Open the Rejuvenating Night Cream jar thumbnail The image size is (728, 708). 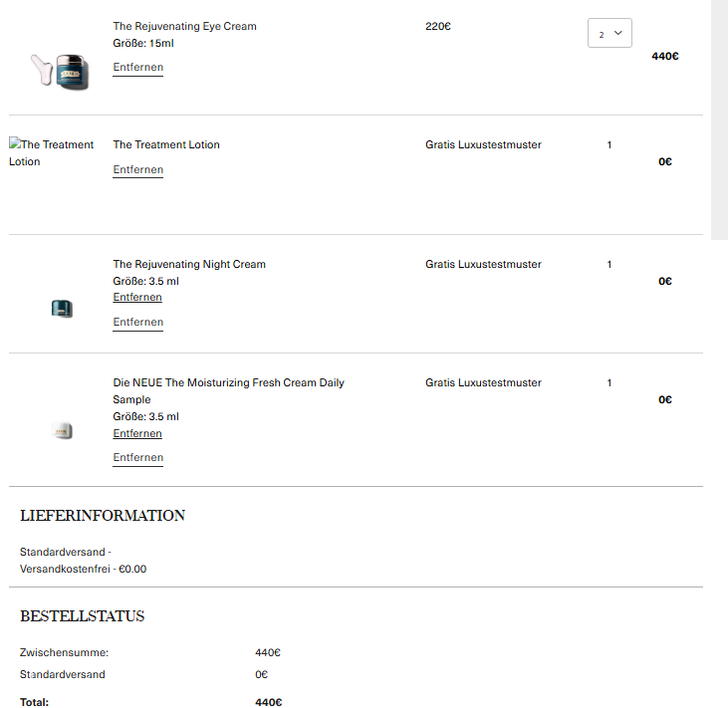62,309
